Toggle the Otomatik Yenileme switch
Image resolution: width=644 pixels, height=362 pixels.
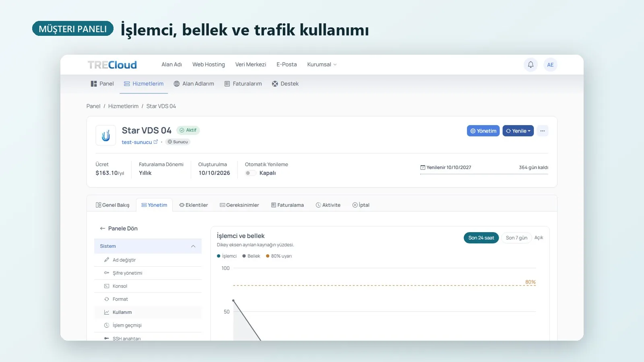click(x=250, y=173)
